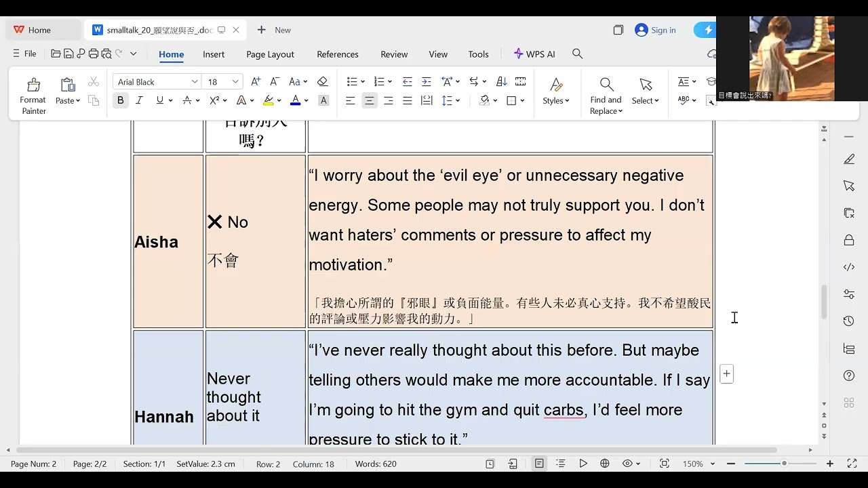868x488 pixels.
Task: Click the Sort A-Z icon
Action: [x=502, y=81]
